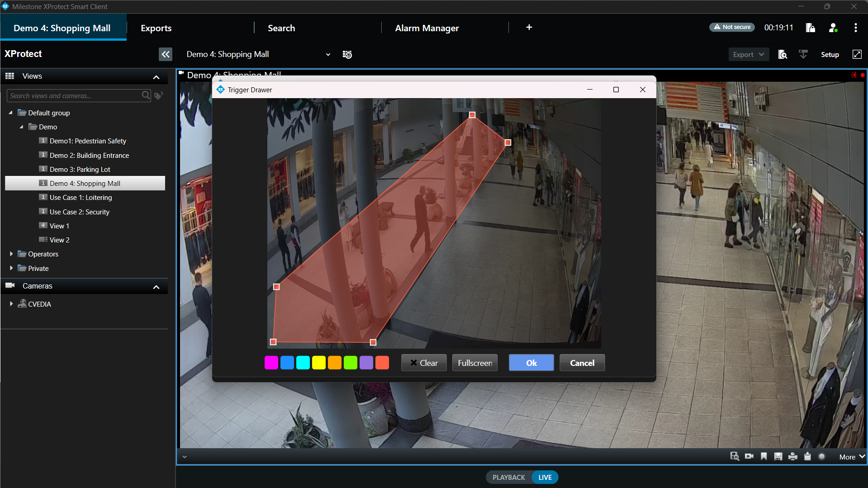
Task: Expand the Operators folder
Action: click(x=11, y=254)
